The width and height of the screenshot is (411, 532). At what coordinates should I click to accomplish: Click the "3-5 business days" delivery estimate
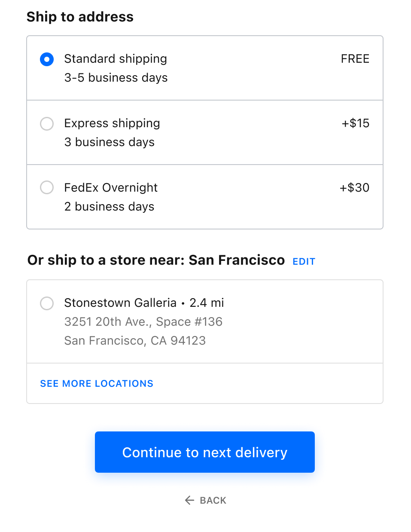(x=116, y=78)
